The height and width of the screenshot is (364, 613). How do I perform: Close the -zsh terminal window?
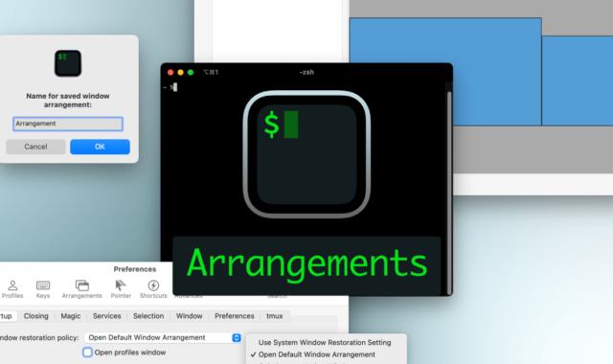[x=170, y=73]
